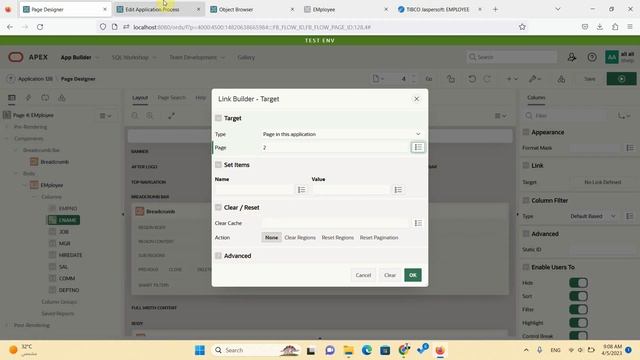The width and height of the screenshot is (640, 360).
Task: Click the taskbar Search box
Action: coord(255,350)
